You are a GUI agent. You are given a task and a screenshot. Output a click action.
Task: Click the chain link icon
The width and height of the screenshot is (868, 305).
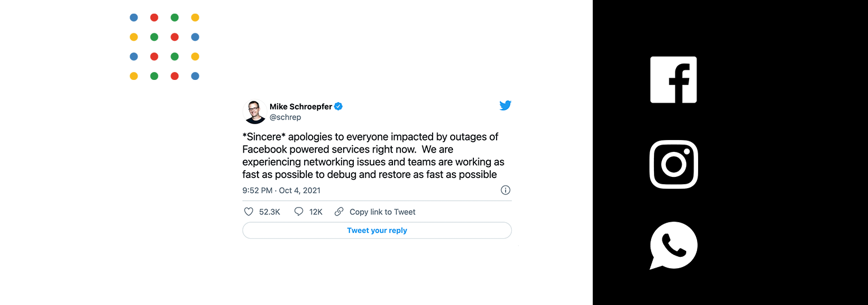pyautogui.click(x=339, y=211)
